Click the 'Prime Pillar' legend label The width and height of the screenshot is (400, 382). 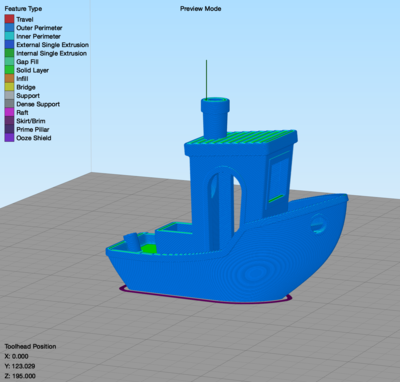pyautogui.click(x=33, y=129)
